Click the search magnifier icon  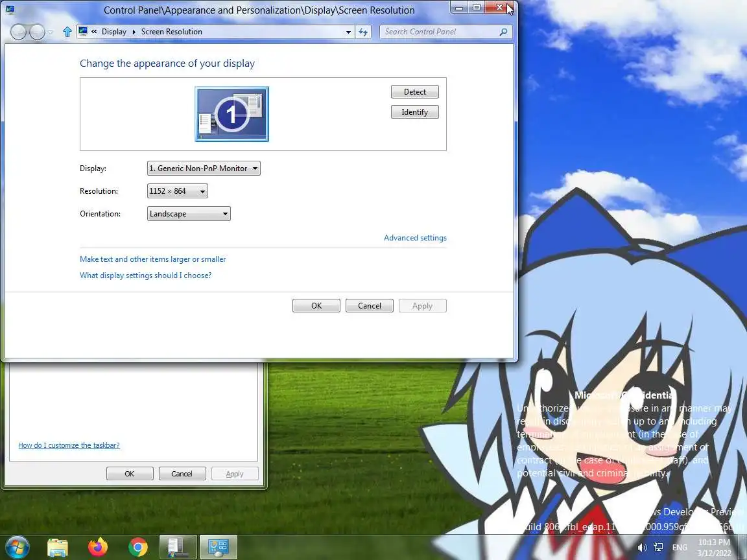(x=504, y=32)
